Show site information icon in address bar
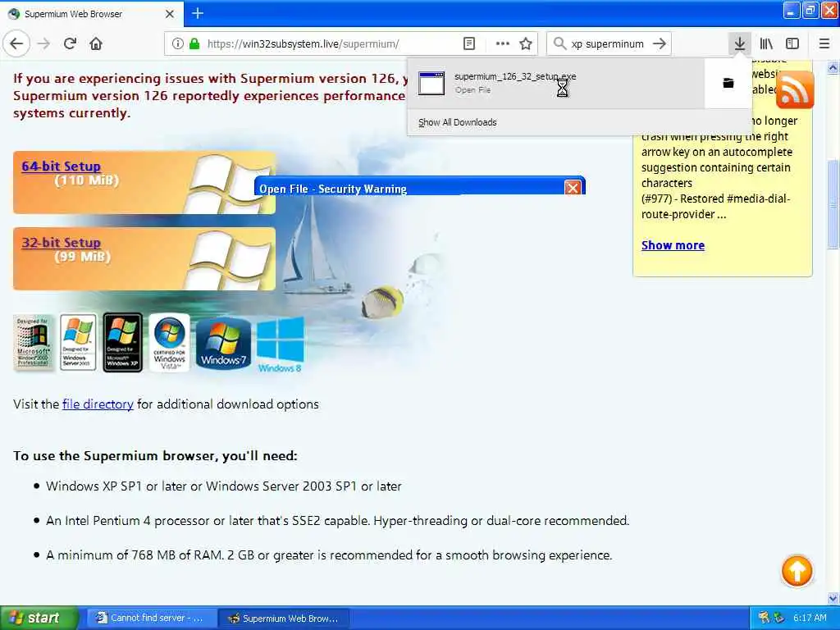840x630 pixels. coord(178,43)
